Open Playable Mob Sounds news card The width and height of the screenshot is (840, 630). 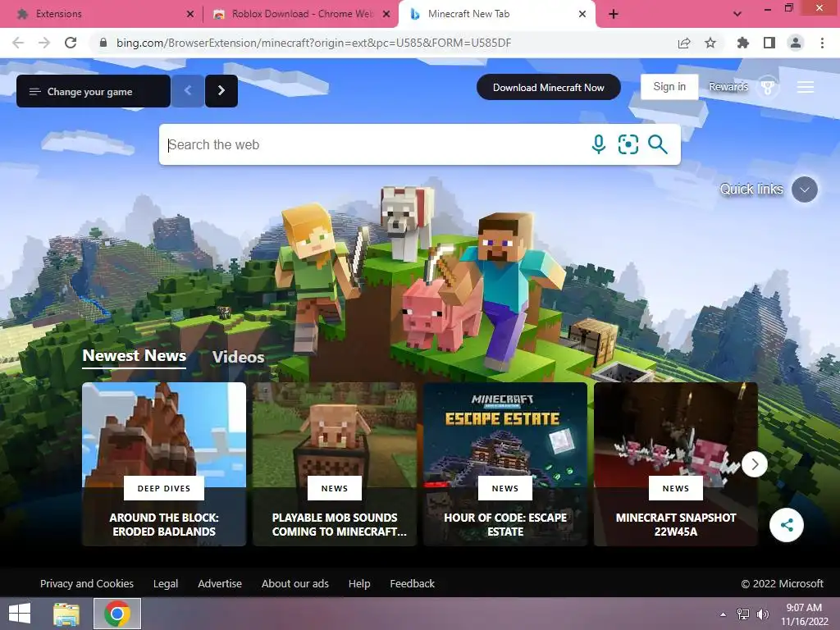click(x=335, y=464)
